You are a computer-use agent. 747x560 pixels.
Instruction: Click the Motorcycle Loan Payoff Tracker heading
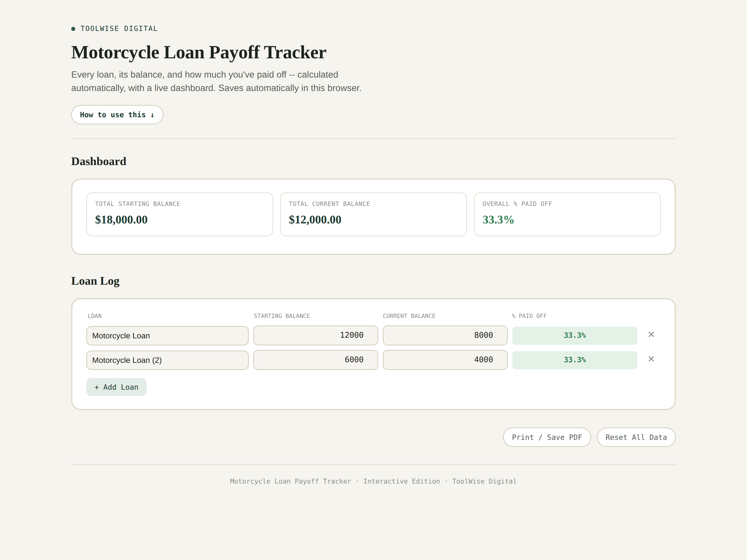click(x=199, y=52)
